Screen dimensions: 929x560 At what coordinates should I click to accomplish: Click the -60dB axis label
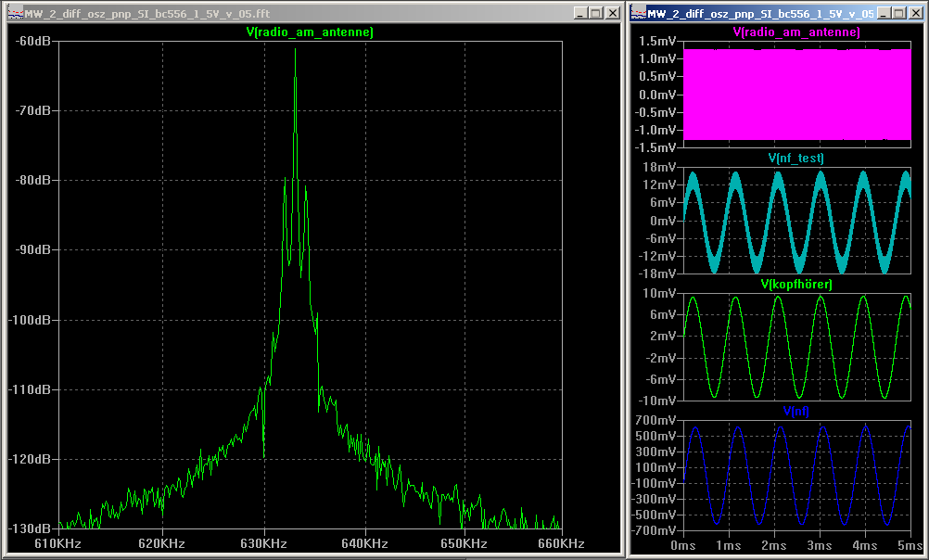(x=33, y=41)
